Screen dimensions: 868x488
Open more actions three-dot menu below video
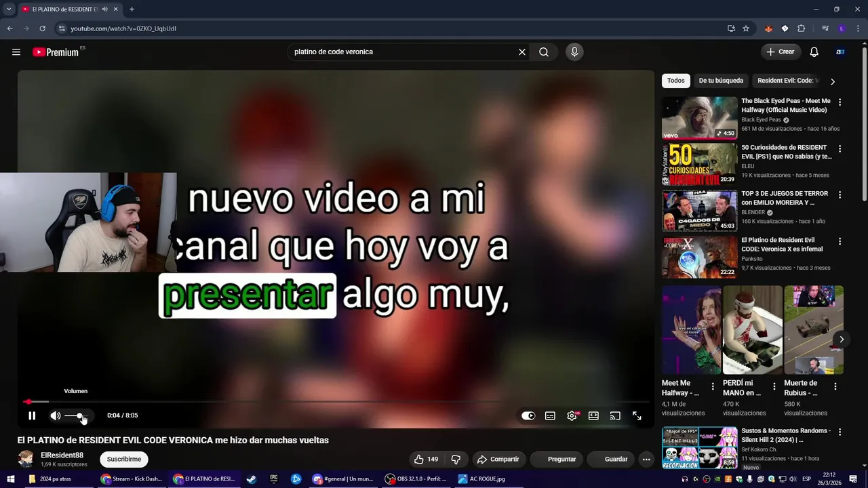(x=646, y=459)
